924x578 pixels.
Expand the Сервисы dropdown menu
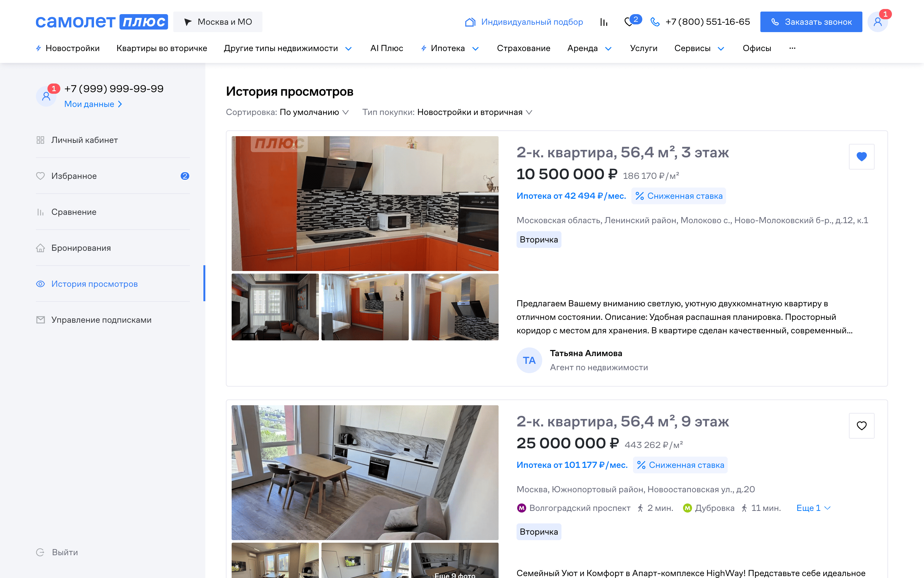click(699, 48)
